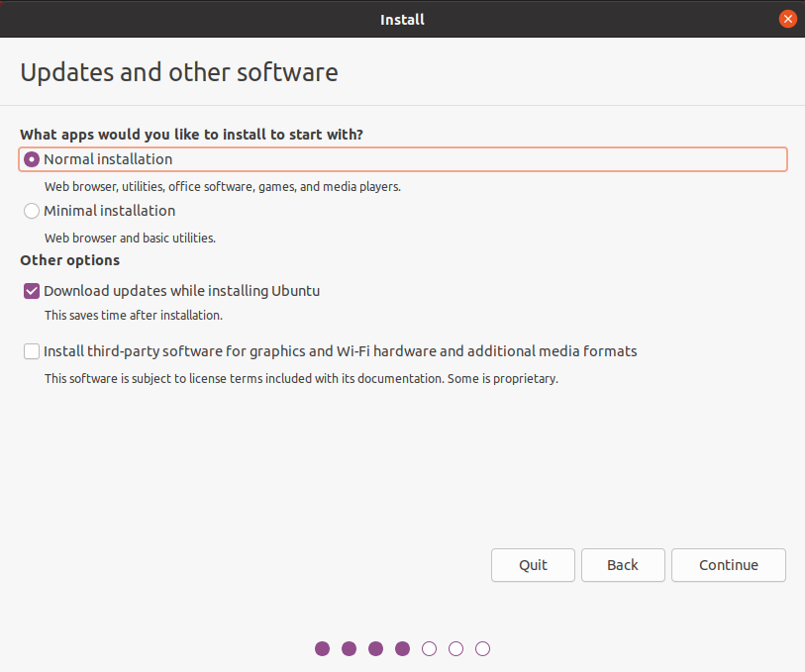
Task: Go to the previous step with Back
Action: 622,565
